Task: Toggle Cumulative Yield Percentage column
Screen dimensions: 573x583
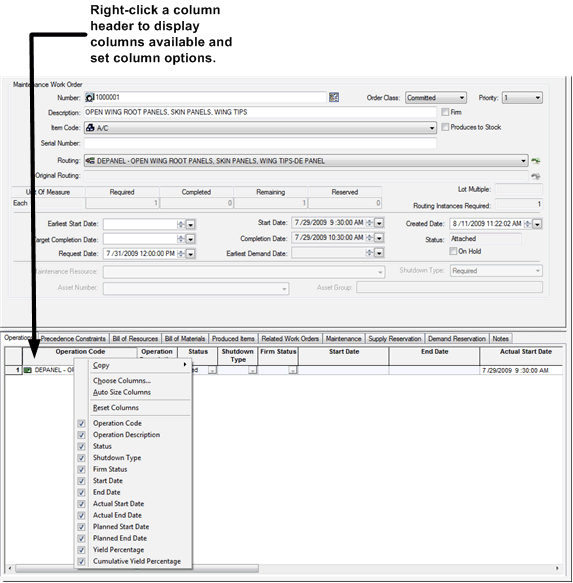Action: click(81, 561)
